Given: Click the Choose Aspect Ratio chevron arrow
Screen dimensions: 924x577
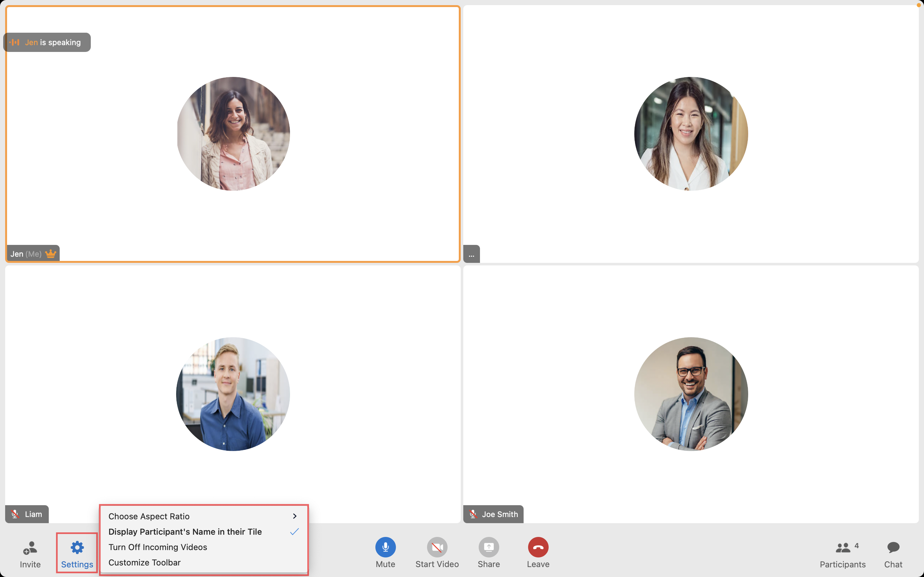Looking at the screenshot, I should [x=295, y=516].
